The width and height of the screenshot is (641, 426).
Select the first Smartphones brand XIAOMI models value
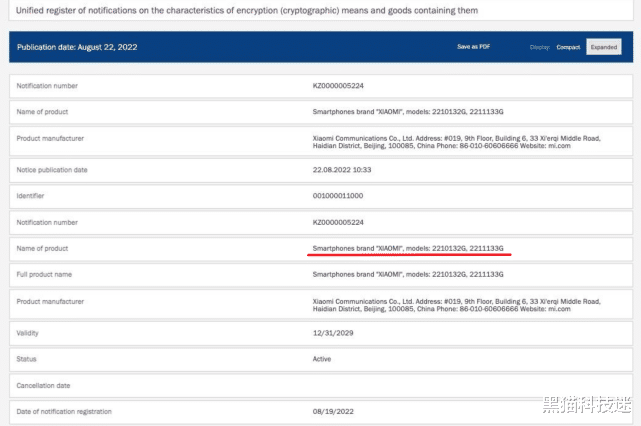(x=408, y=112)
